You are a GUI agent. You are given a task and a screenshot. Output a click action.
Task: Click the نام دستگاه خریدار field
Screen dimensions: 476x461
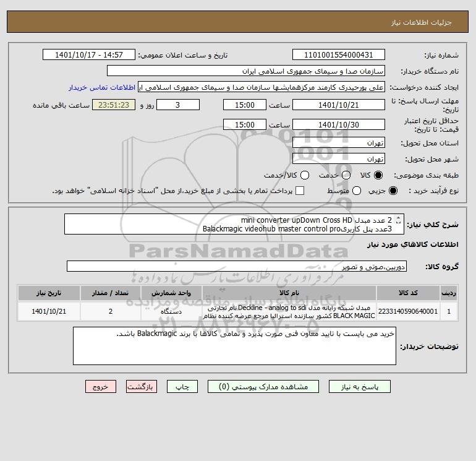click(x=246, y=71)
